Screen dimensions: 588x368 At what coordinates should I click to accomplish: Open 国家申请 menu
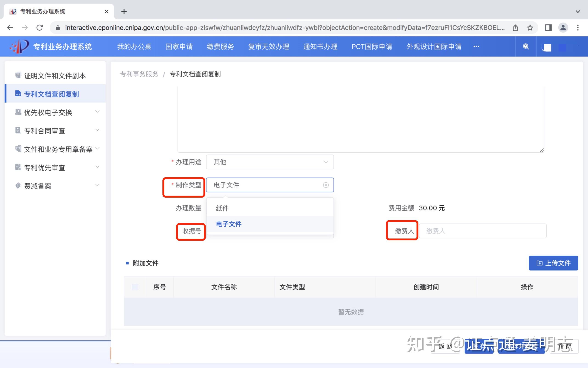tap(179, 46)
